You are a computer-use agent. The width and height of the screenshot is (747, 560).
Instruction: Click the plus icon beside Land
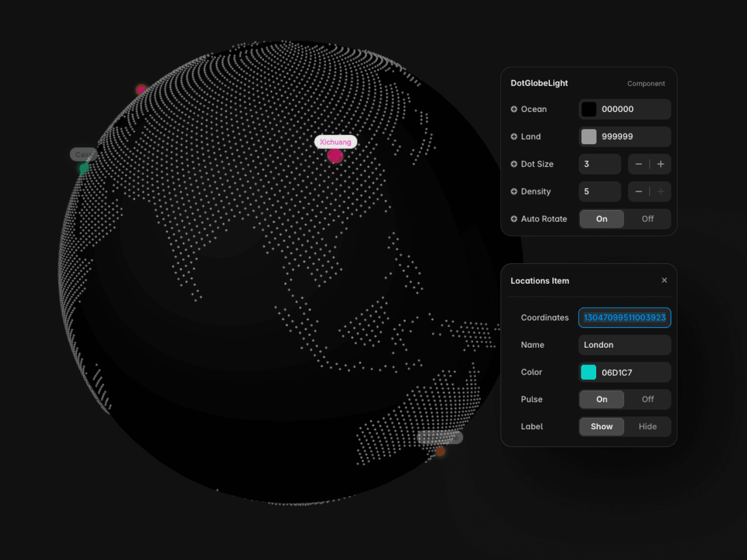point(514,137)
